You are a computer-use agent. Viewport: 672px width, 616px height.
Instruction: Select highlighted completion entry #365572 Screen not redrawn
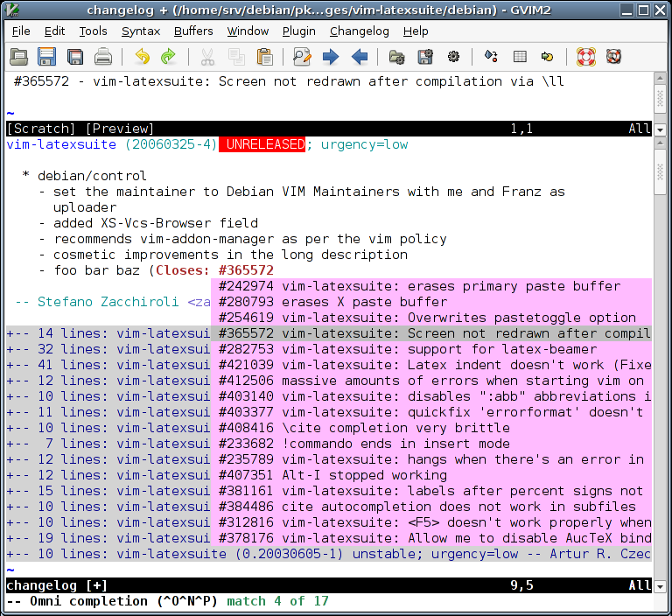(431, 333)
